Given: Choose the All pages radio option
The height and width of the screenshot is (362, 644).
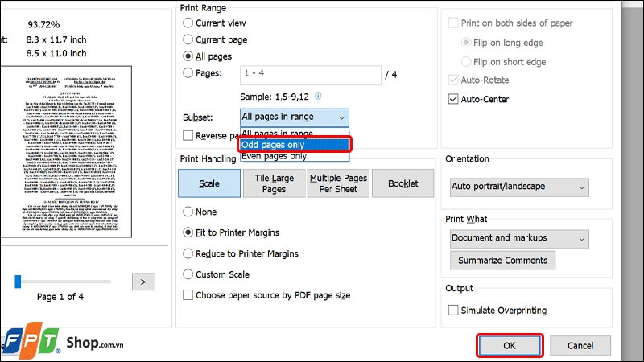Looking at the screenshot, I should 188,56.
